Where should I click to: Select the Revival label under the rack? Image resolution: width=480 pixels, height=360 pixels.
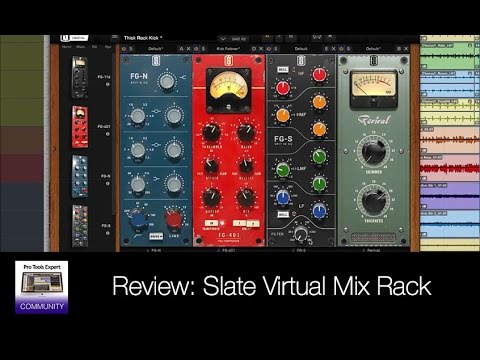pos(373,250)
